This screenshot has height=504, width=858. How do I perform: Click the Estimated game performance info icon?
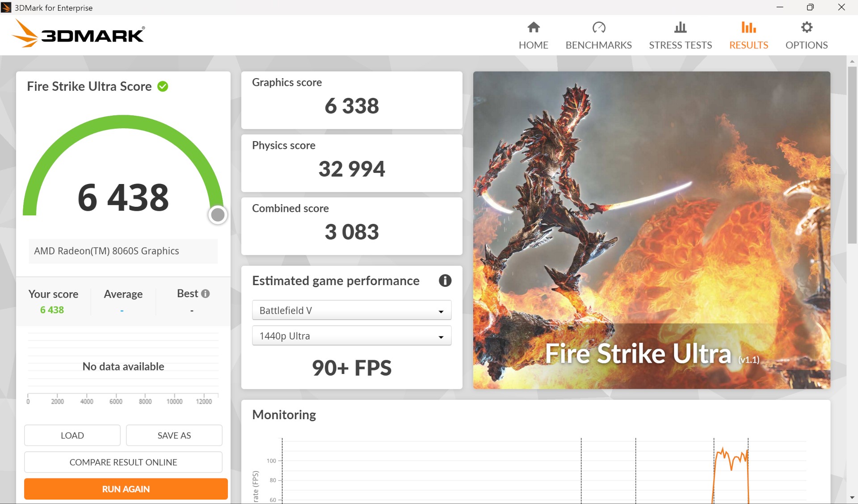click(x=445, y=281)
